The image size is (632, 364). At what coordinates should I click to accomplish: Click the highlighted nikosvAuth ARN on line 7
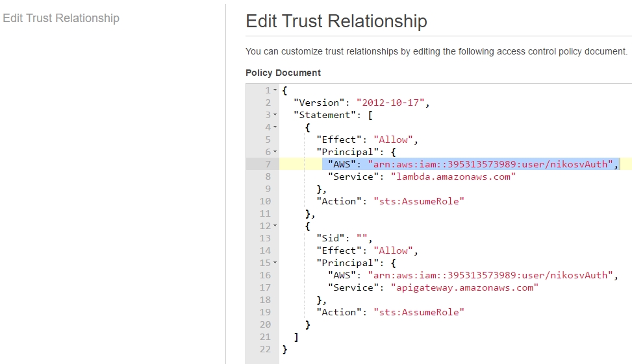point(490,164)
